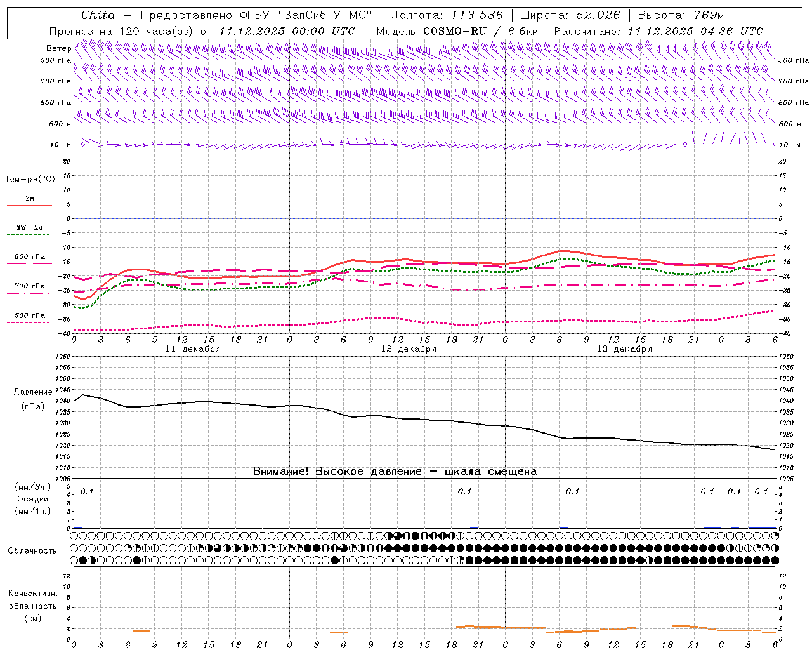Image resolution: width=812 pixels, height=650 pixels.
Task: Click the "Конвективн." convective cloud label
Action: pos(32,594)
